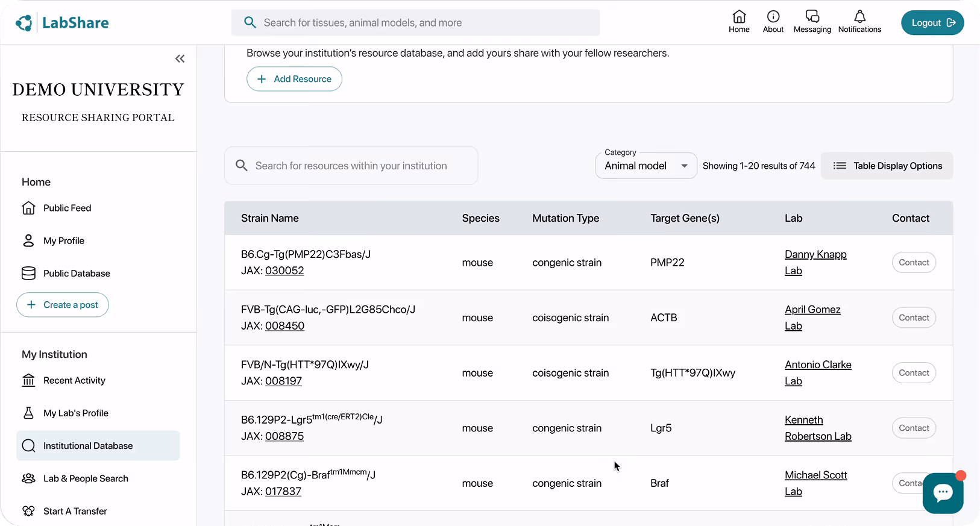Image resolution: width=980 pixels, height=526 pixels.
Task: Click the Create a post button
Action: coord(63,305)
